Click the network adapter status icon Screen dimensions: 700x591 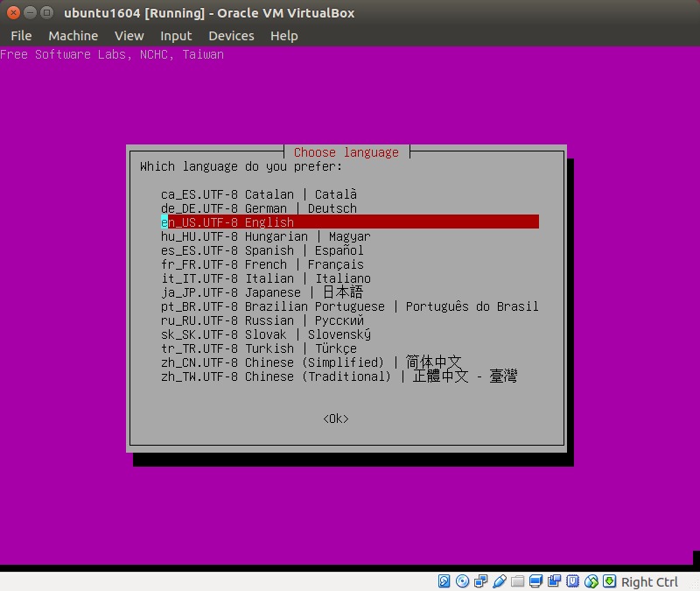point(481,581)
